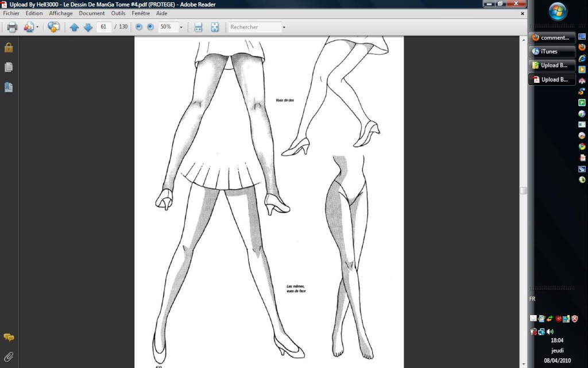Click the zoom in plus button
The height and width of the screenshot is (368, 588).
click(150, 26)
